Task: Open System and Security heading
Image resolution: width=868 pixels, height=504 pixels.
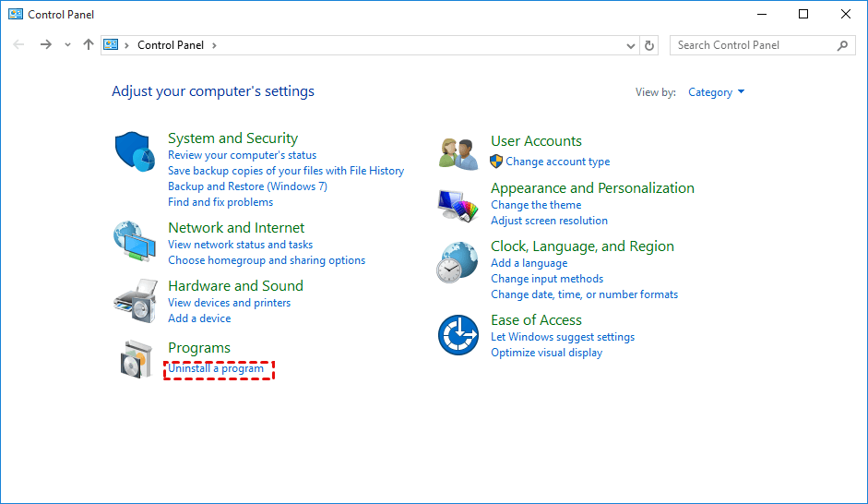Action: coord(233,138)
